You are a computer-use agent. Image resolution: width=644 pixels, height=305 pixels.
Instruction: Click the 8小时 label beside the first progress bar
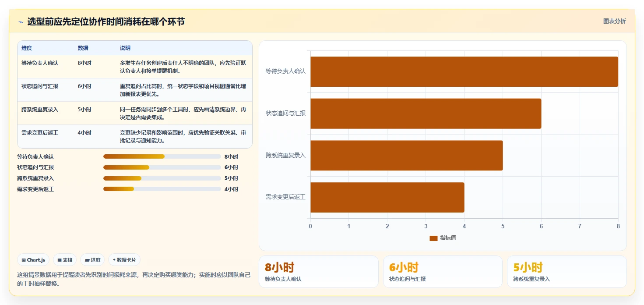[231, 156]
